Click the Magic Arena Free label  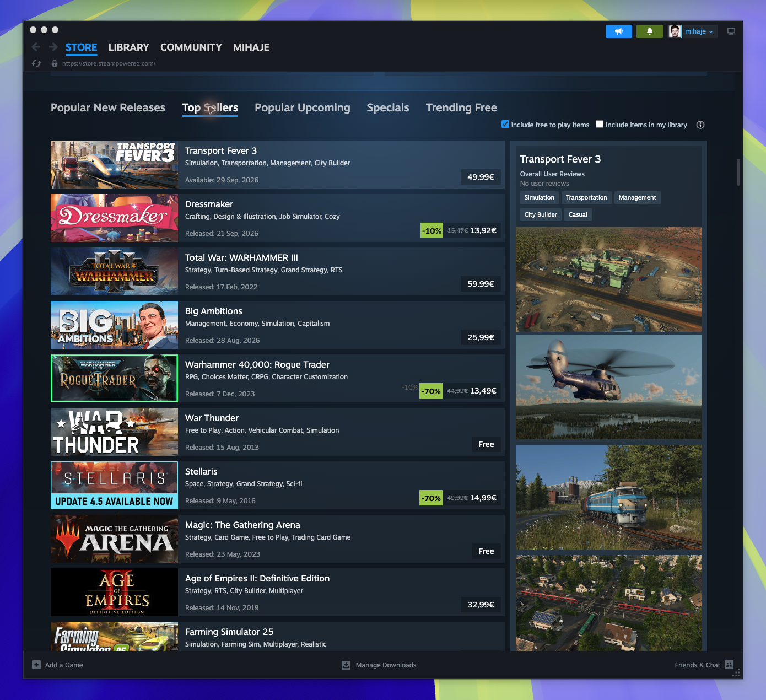[x=486, y=551]
